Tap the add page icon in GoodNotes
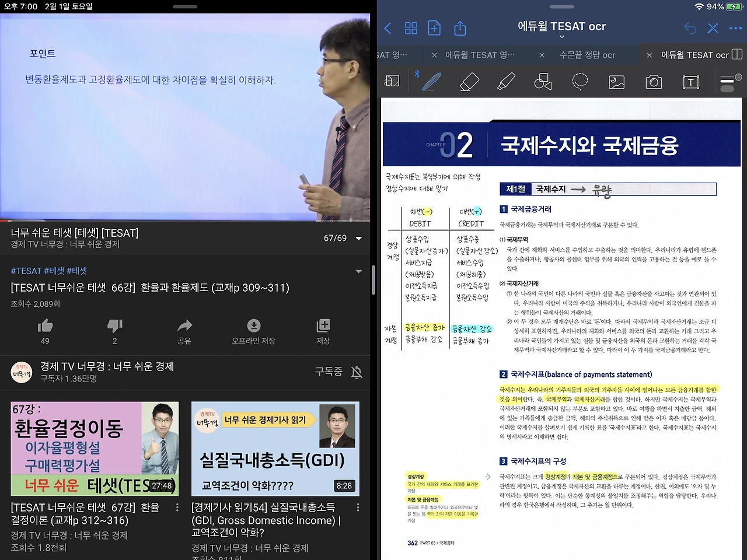 pos(434,28)
